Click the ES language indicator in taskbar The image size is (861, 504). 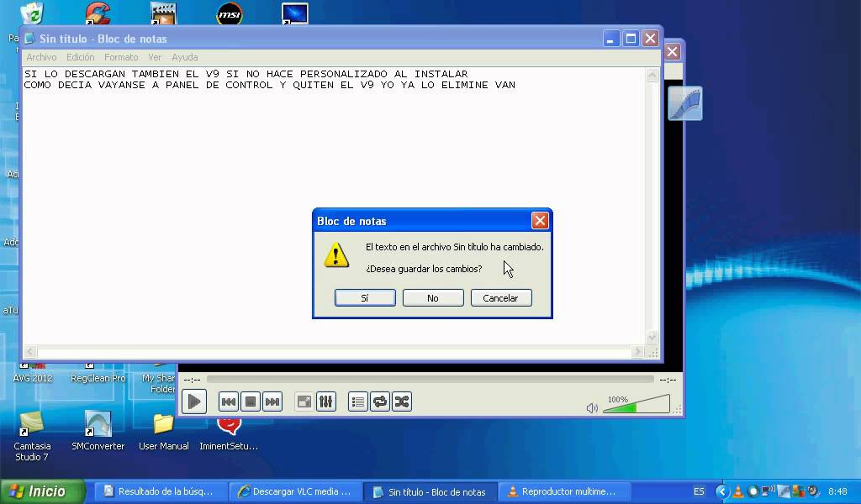tap(699, 491)
